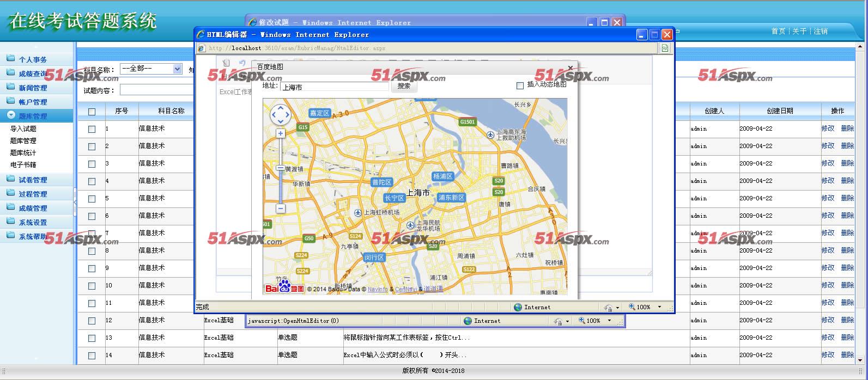Screen dimensions: 868x380
Task: Enable the 插入动态地图 checkbox
Action: (520, 85)
